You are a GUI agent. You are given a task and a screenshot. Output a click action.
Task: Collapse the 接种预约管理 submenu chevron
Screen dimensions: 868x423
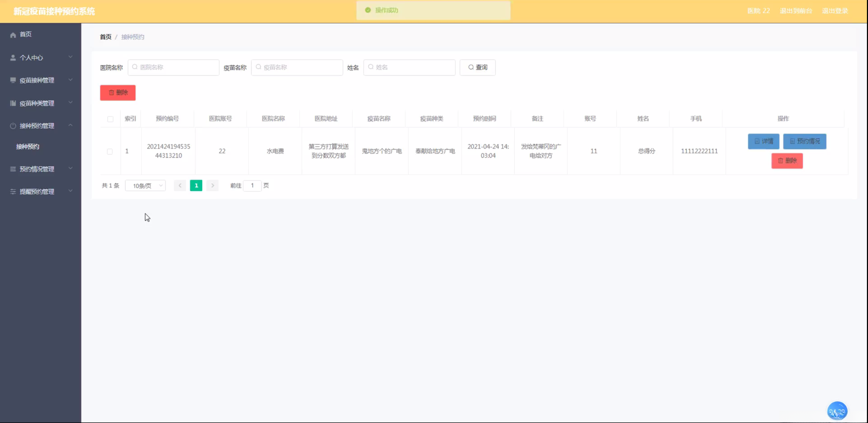click(x=70, y=125)
